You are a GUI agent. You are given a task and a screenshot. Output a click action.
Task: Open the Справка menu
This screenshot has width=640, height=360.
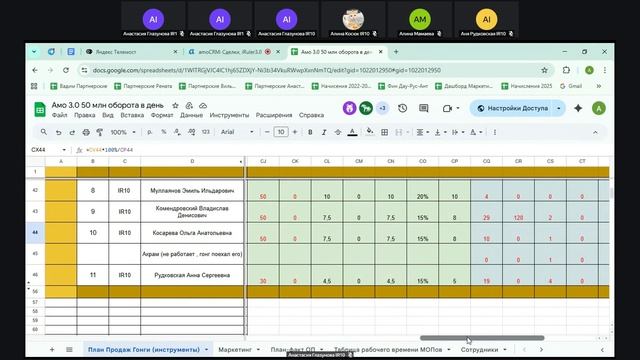point(311,115)
